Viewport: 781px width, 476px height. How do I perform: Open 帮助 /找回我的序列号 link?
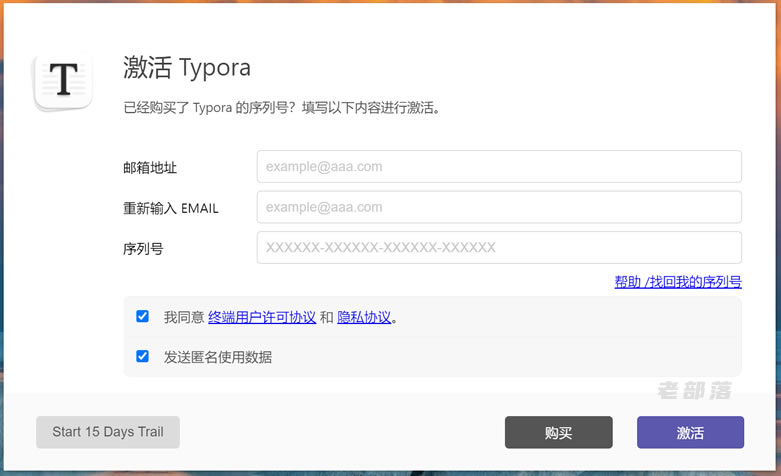[678, 282]
